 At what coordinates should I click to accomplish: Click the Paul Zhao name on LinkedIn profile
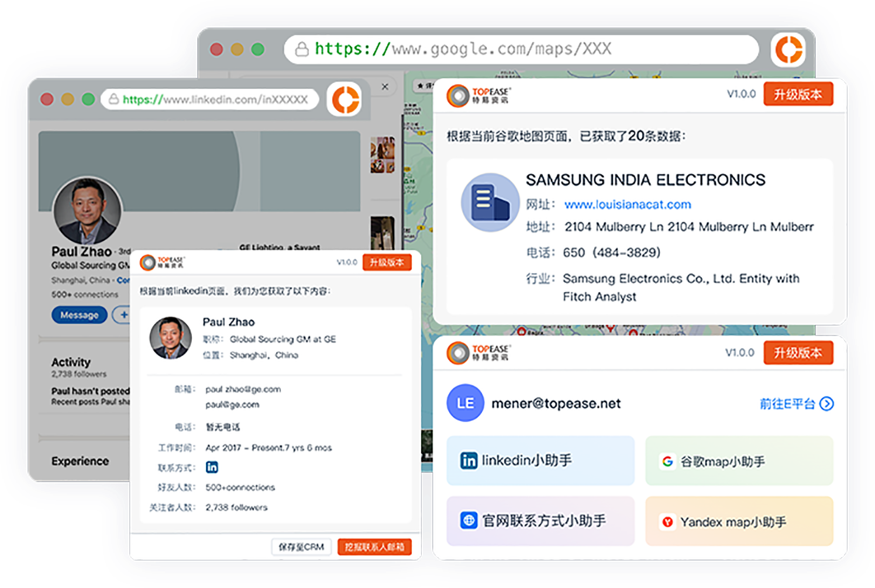[81, 252]
